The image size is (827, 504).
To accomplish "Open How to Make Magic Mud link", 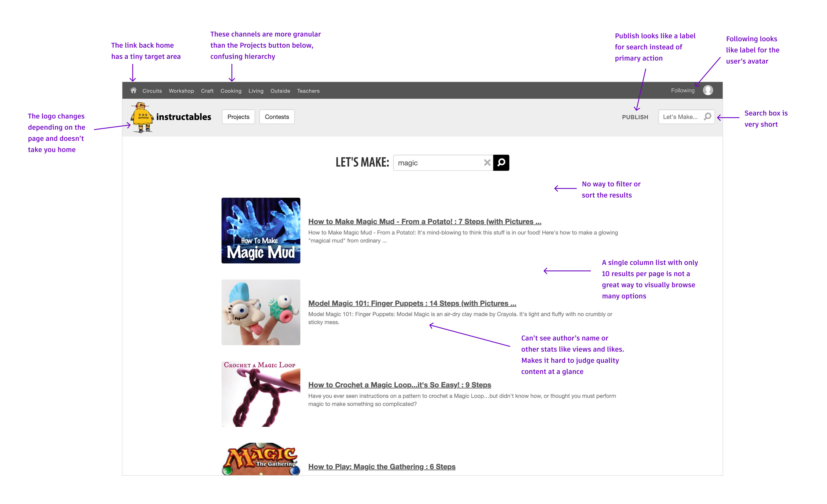I will [424, 222].
